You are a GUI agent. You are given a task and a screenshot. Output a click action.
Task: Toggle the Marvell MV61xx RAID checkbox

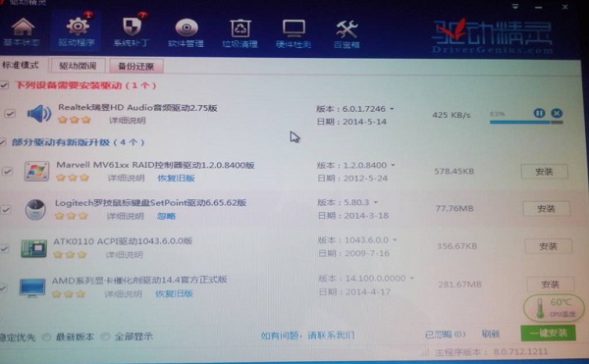[x=7, y=172]
